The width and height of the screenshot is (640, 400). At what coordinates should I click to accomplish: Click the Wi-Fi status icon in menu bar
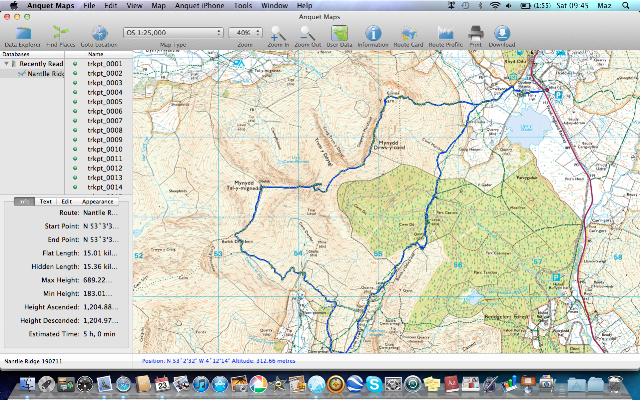[x=495, y=6]
